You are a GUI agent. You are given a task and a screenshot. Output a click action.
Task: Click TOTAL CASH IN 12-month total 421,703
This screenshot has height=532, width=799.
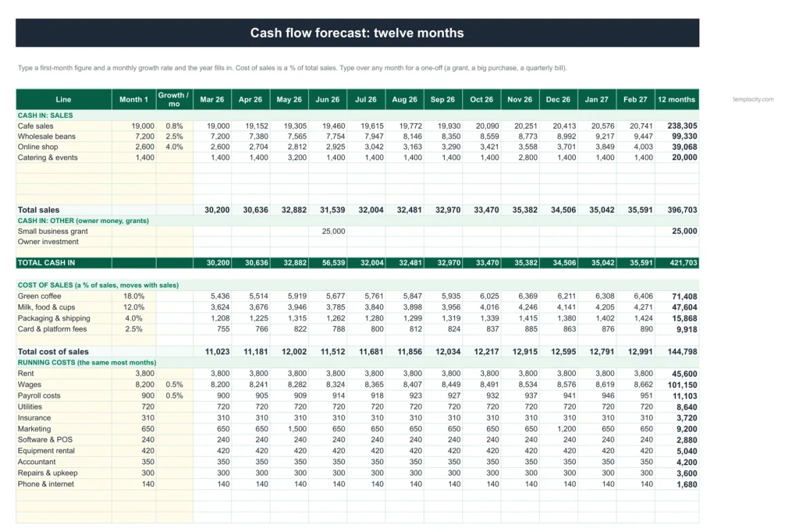coord(684,263)
